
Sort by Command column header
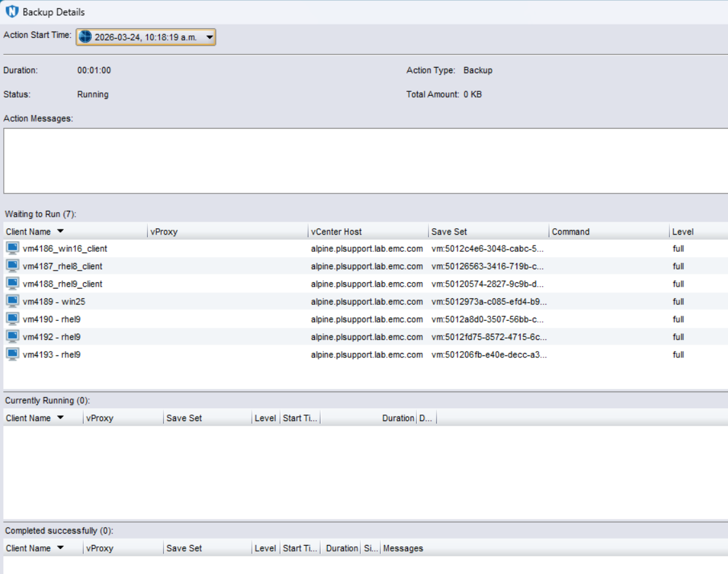click(571, 232)
